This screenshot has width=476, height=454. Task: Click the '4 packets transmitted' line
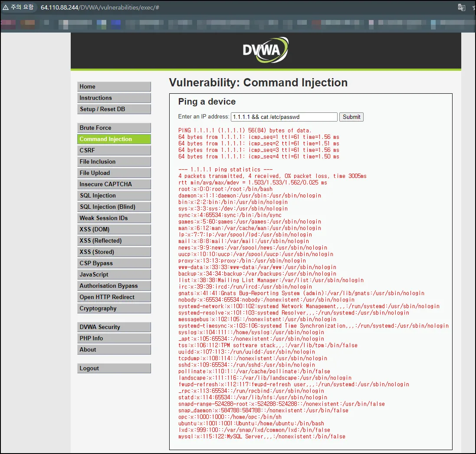click(x=272, y=176)
